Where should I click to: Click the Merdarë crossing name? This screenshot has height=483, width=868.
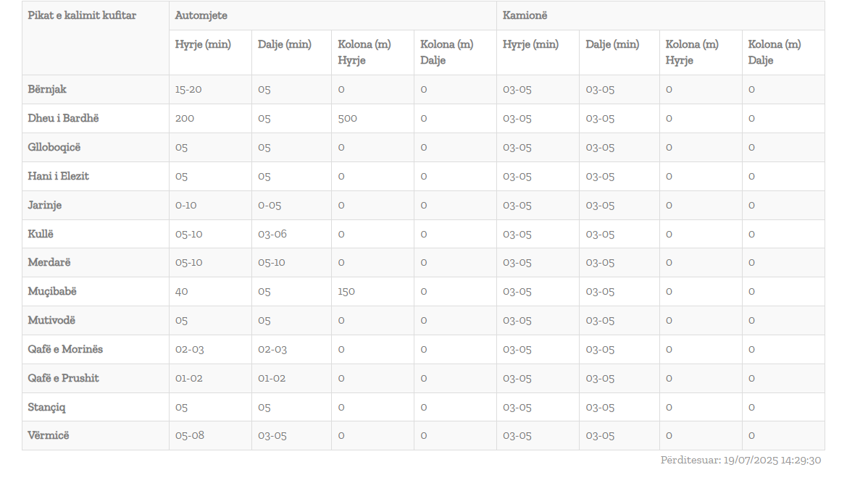pyautogui.click(x=49, y=262)
